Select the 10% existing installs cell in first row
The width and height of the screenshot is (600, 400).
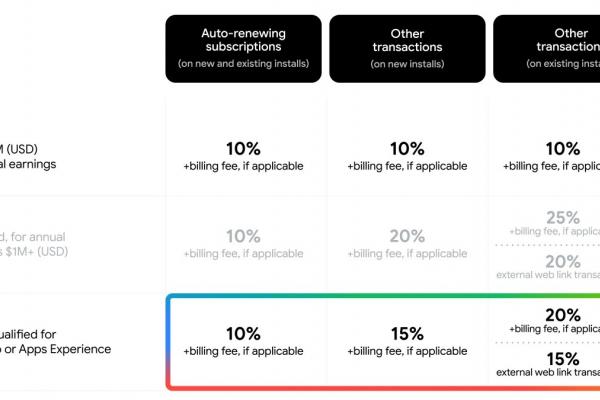pyautogui.click(x=551, y=156)
